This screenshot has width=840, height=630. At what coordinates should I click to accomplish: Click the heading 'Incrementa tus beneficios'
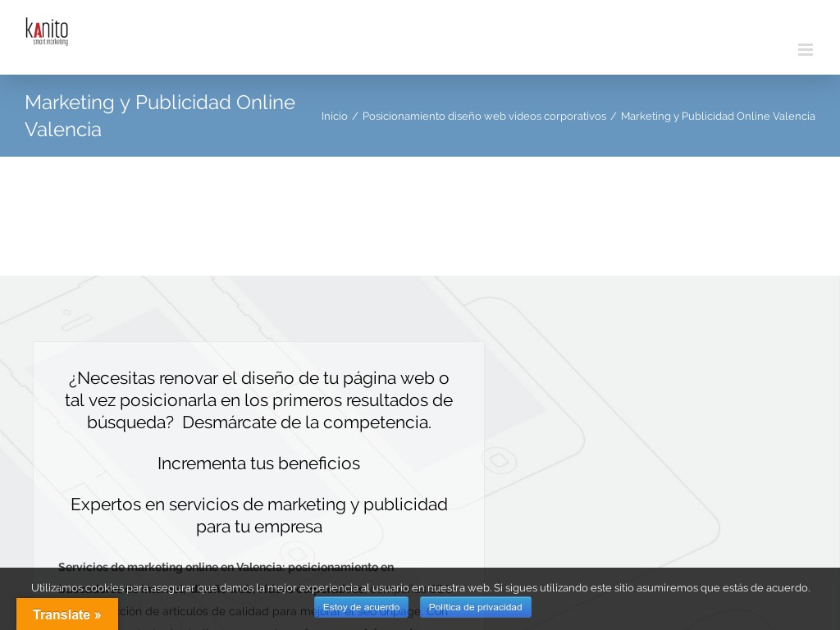point(258,463)
